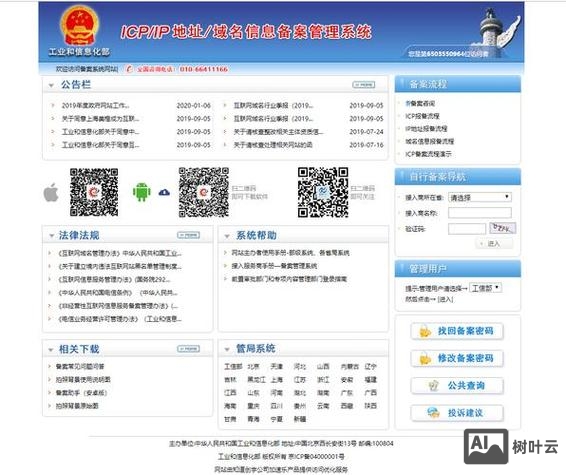The width and height of the screenshot is (566, 475).
Task: Click the 备案流程 panel header
Action: (458, 84)
